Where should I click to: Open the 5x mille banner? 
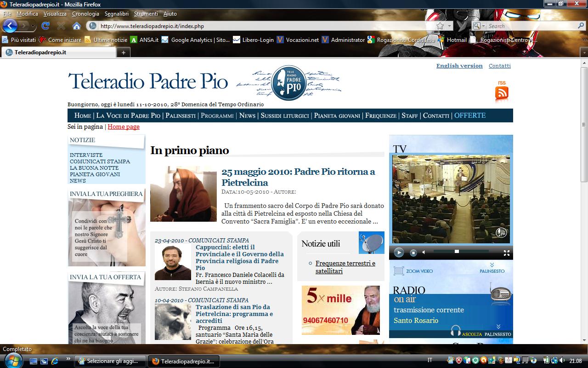click(x=341, y=310)
